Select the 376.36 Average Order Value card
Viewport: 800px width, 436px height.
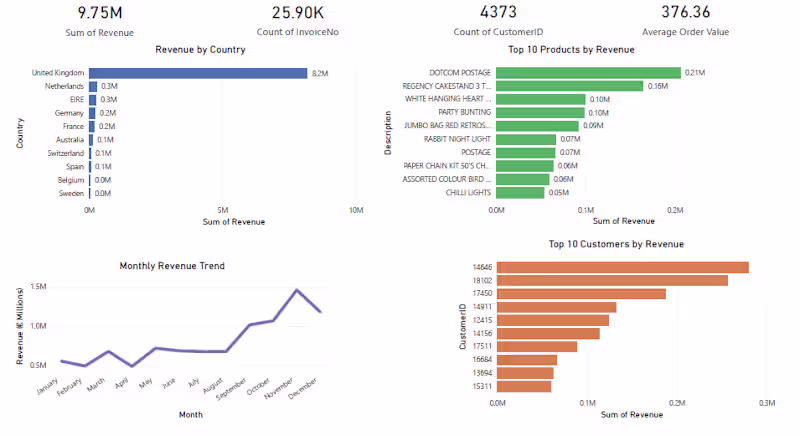click(x=685, y=20)
